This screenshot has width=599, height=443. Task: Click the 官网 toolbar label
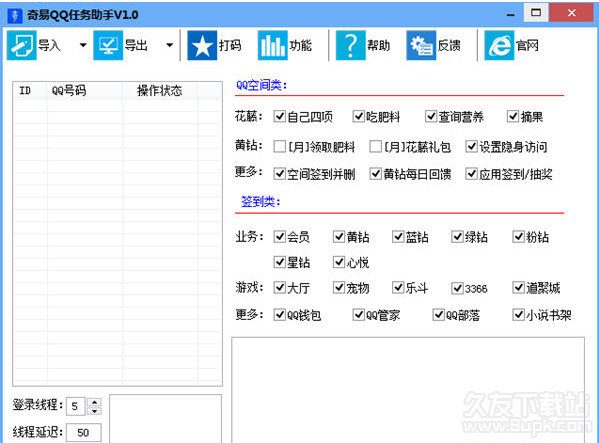[x=527, y=45]
